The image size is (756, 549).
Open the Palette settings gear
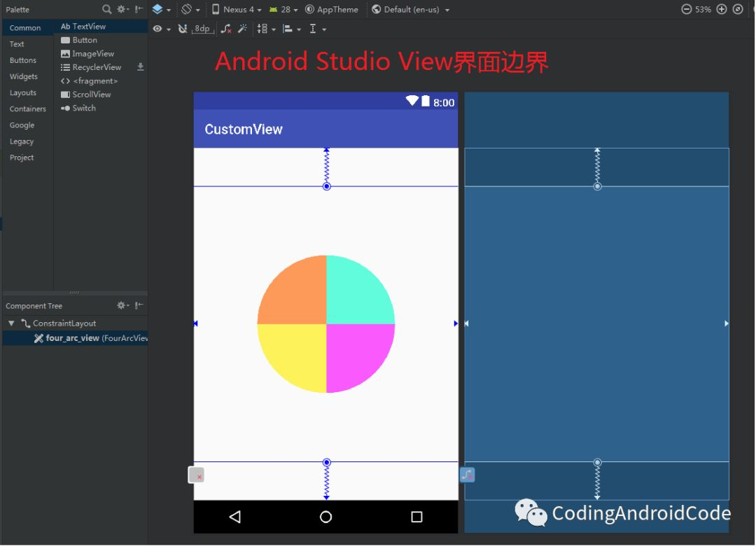click(122, 9)
